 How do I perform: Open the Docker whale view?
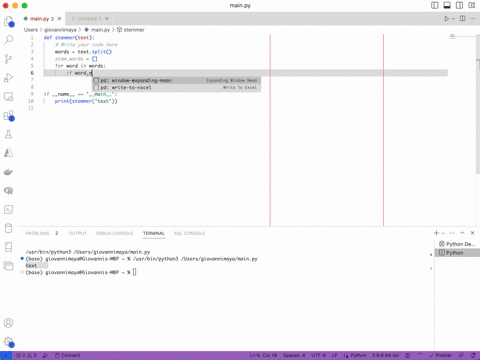tap(9, 172)
